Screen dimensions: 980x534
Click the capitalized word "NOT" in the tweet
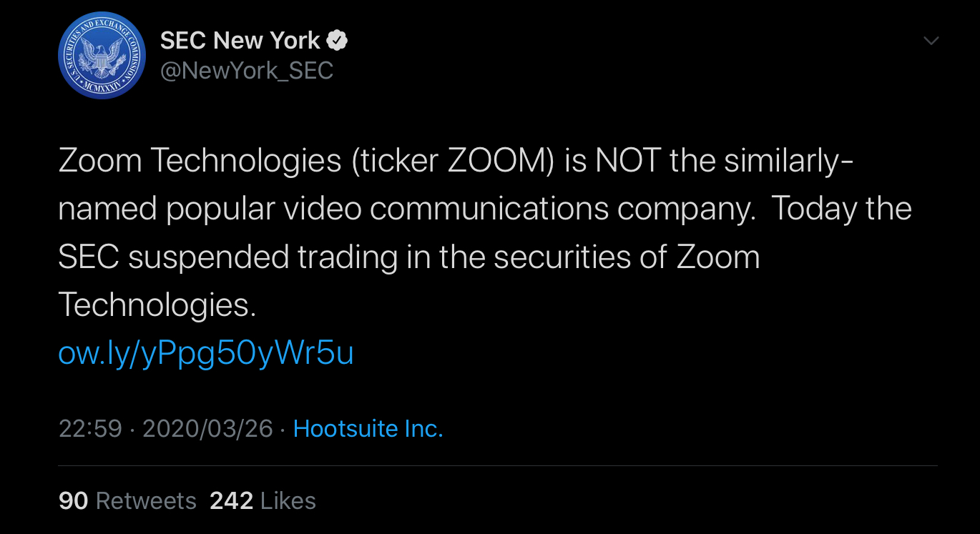(x=627, y=161)
